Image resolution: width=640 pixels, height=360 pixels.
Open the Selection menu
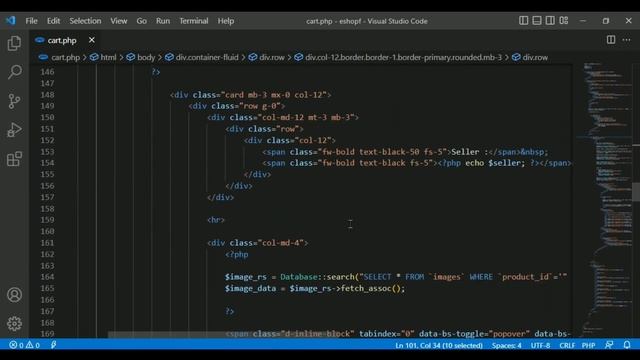tap(85, 21)
